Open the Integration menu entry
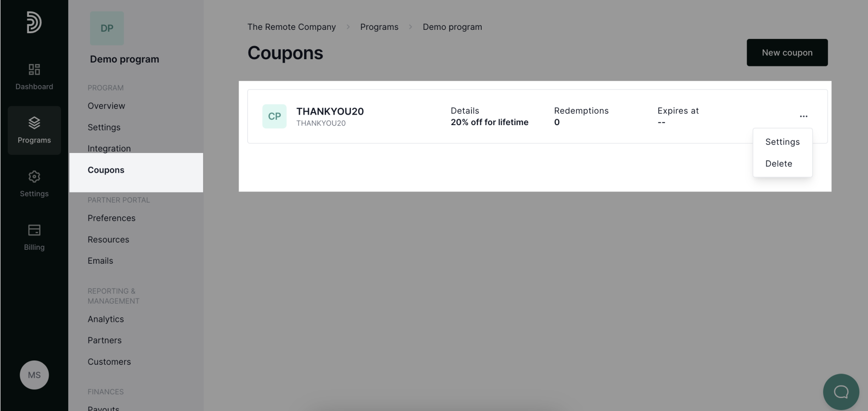 click(x=109, y=148)
